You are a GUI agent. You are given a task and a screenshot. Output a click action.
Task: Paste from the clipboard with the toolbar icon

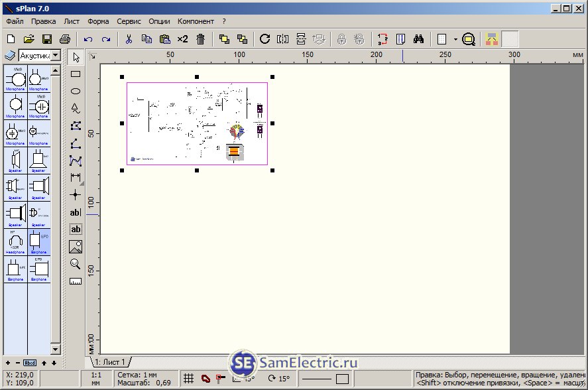tap(164, 39)
